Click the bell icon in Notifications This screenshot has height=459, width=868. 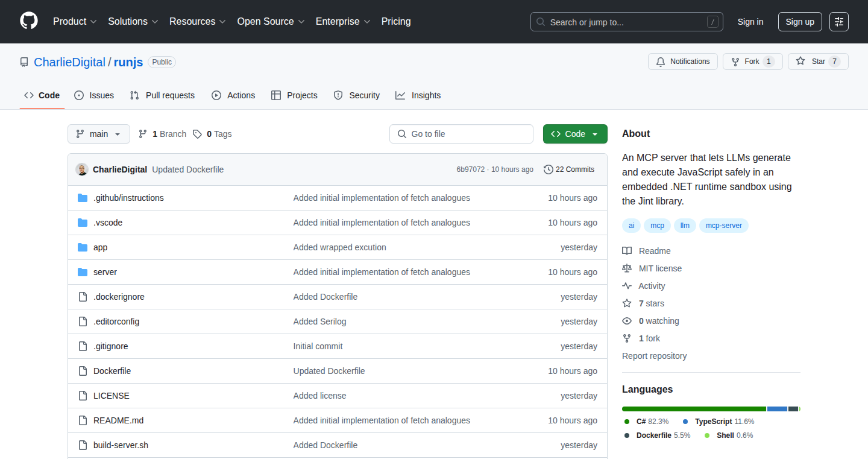[661, 62]
